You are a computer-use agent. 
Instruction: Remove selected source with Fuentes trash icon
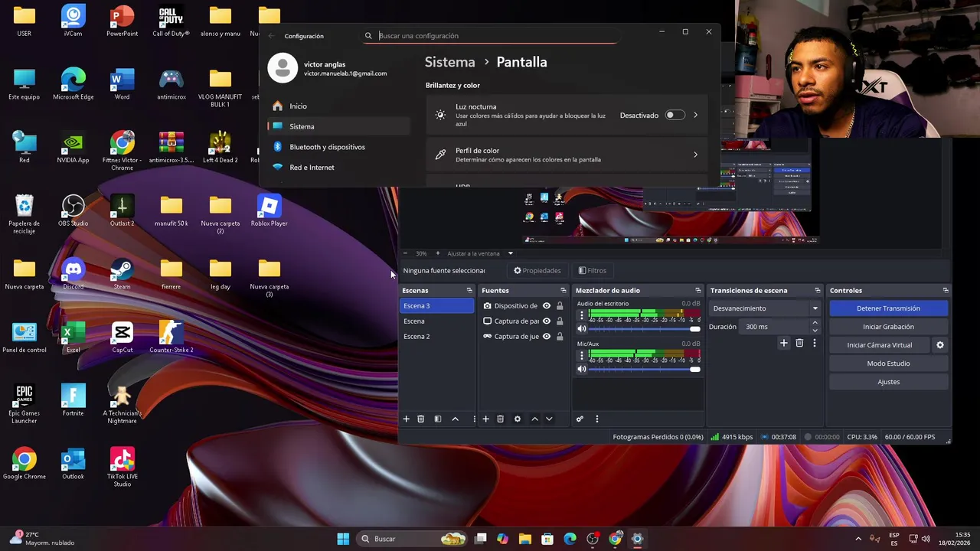[500, 419]
